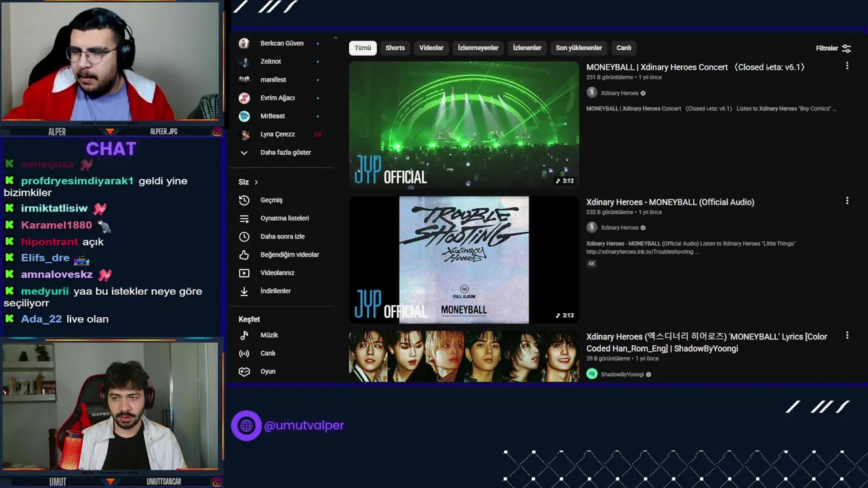The image size is (868, 488).
Task: Play the green concert MONEYBALL thumbnail
Action: (464, 125)
